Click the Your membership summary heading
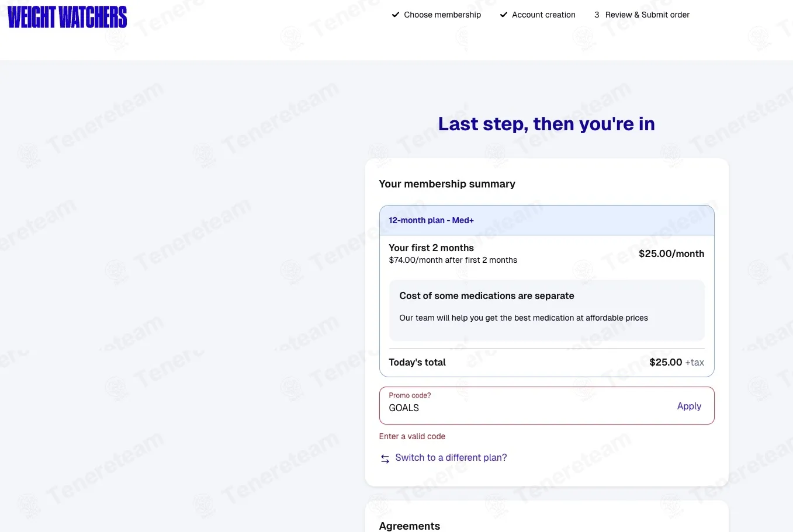The width and height of the screenshot is (793, 532). pyautogui.click(x=447, y=184)
